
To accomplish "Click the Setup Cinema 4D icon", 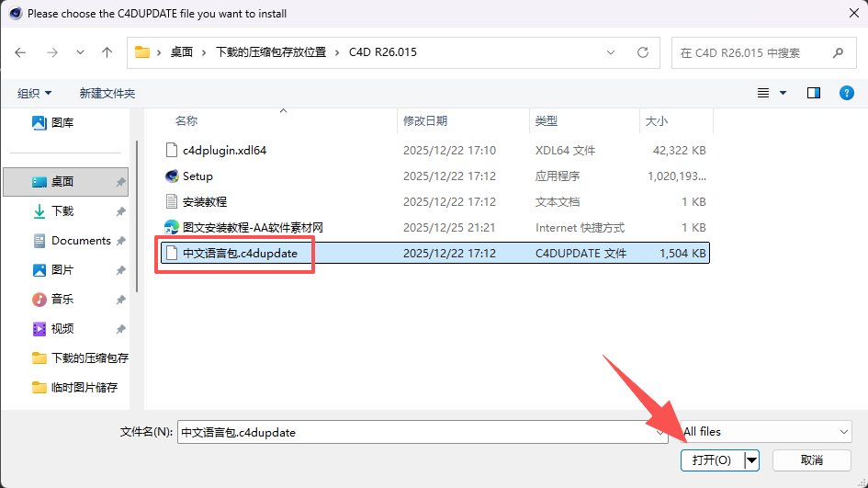I will pos(172,176).
